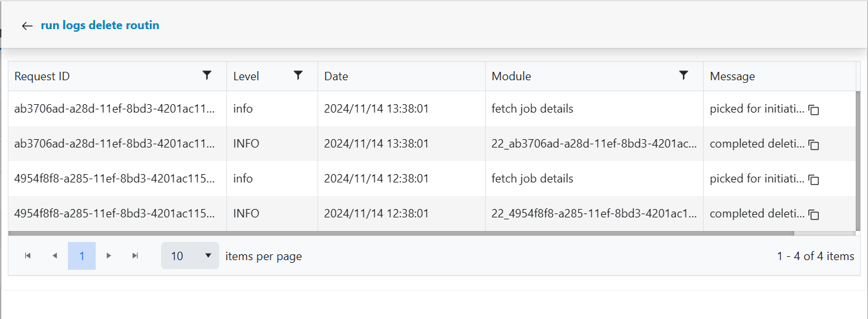
Task: Click the back arrow icon
Action: pyautogui.click(x=27, y=26)
